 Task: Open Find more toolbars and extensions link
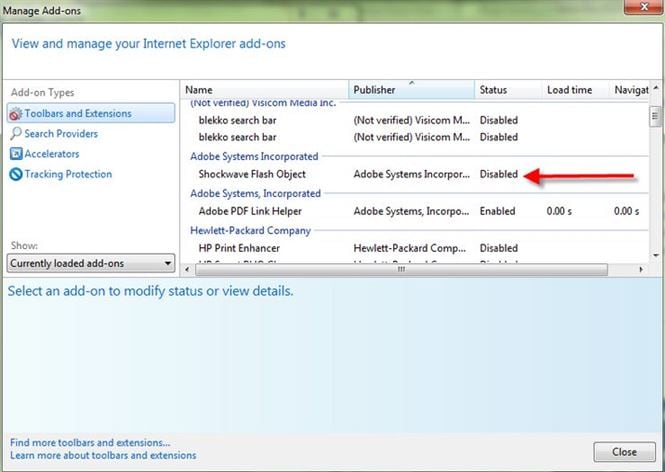click(x=90, y=442)
